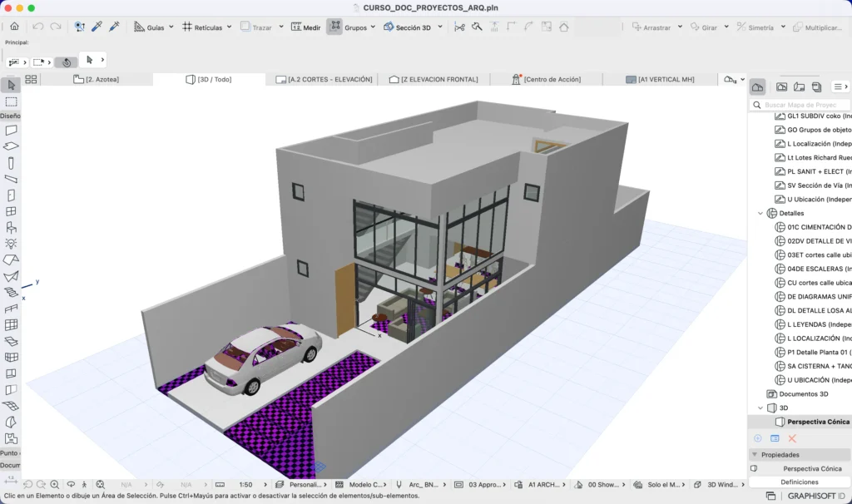Select the Beam tool in the toolbox
Viewport: 852px width, 504px height.
click(x=11, y=179)
